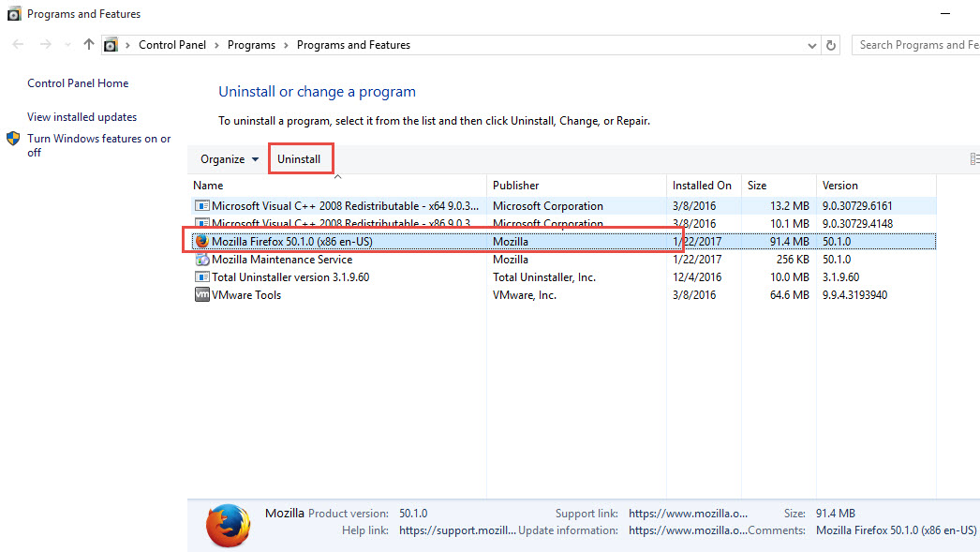Click Update information URL in details pane
Image resolution: width=980 pixels, height=552 pixels.
[688, 530]
